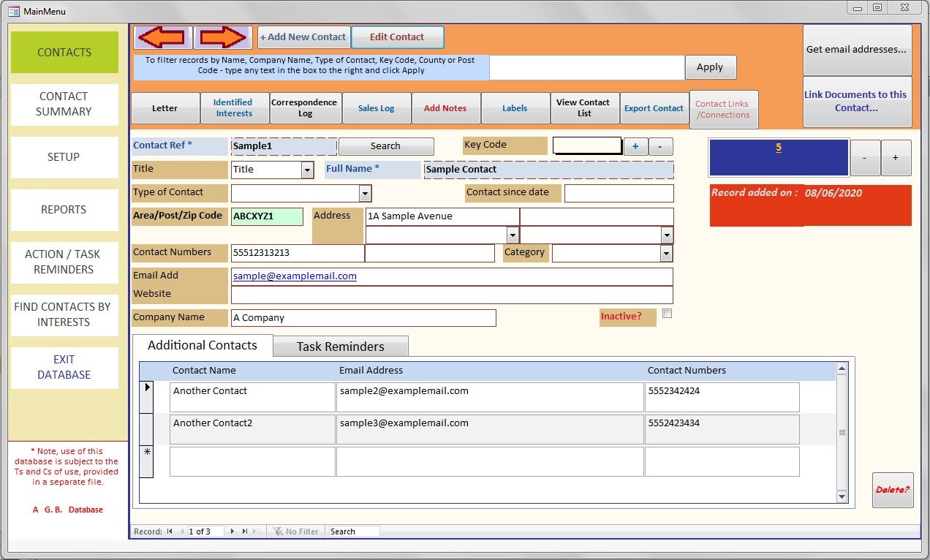Open the sample@examplemail.com email link
The height and width of the screenshot is (560, 930).
point(295,276)
